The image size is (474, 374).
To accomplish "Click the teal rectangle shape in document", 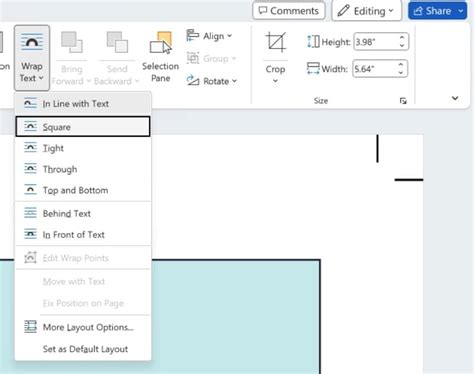I will click(235, 317).
